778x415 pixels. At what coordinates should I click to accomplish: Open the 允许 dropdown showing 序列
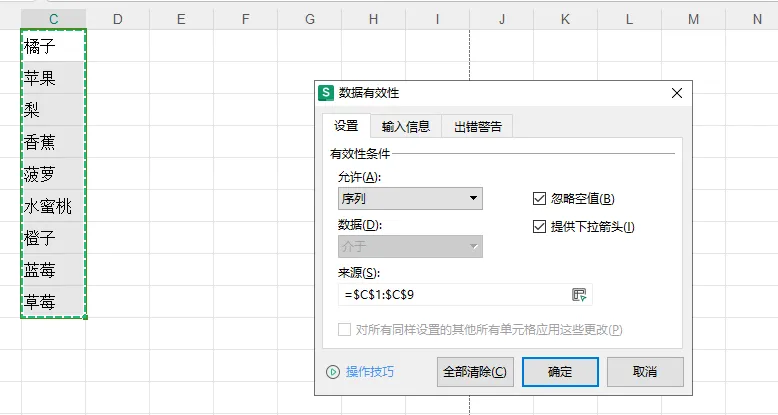coord(410,199)
